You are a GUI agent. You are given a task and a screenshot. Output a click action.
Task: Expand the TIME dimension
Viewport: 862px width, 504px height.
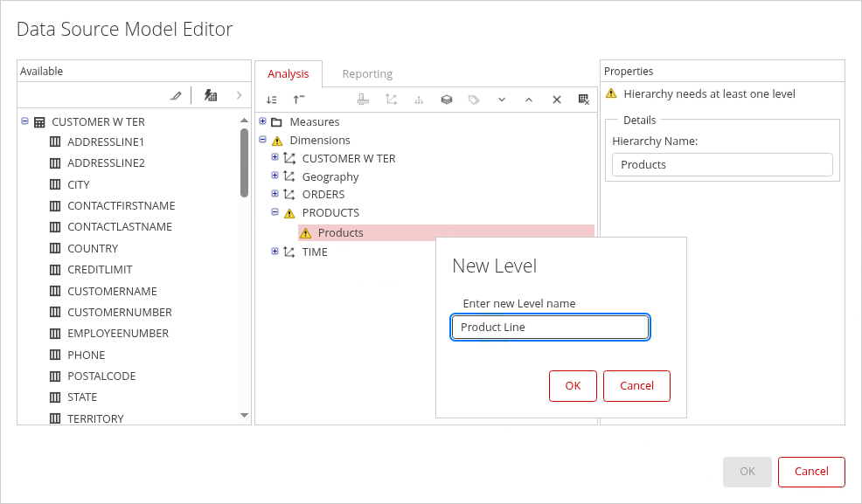click(275, 251)
